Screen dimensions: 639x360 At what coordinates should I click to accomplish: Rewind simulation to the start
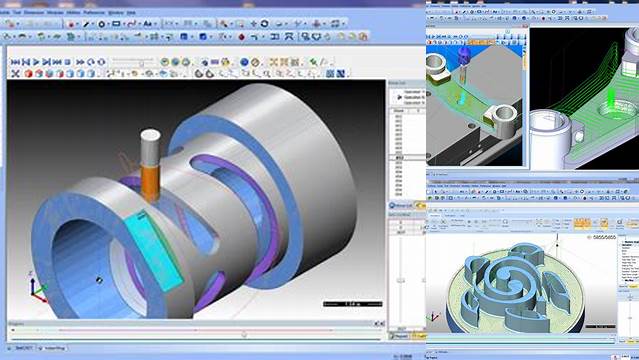15,62
